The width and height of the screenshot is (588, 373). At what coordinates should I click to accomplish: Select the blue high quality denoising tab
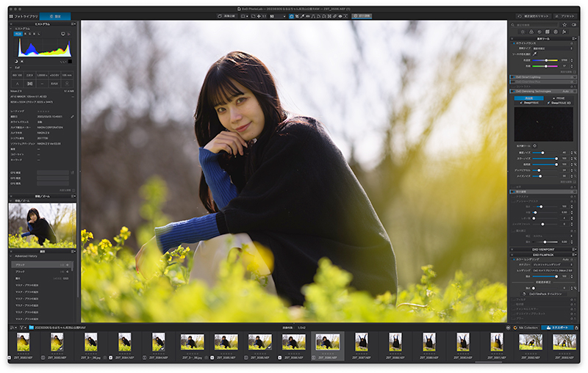tap(529, 98)
